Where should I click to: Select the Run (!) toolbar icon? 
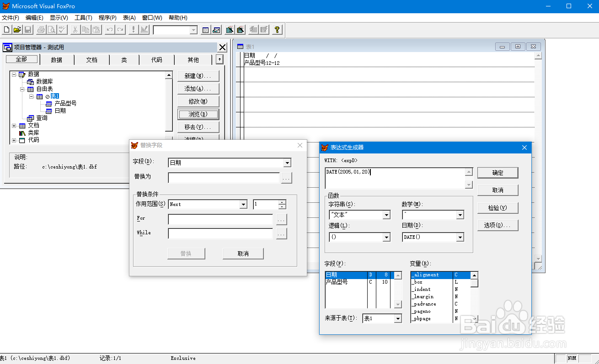[133, 29]
